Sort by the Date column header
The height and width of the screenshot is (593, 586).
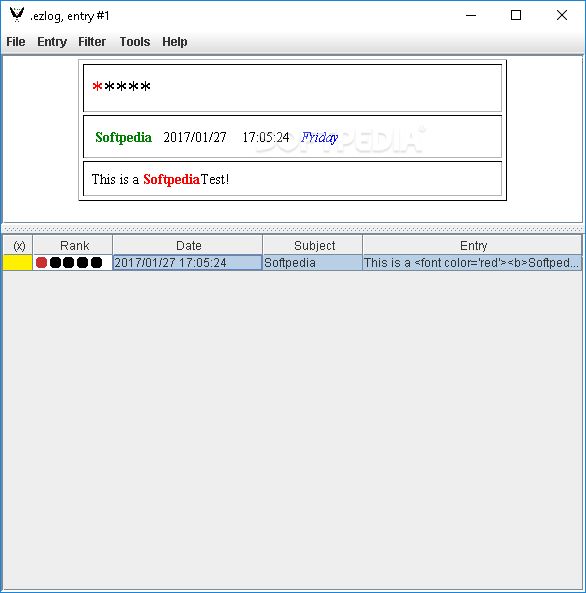(x=187, y=245)
